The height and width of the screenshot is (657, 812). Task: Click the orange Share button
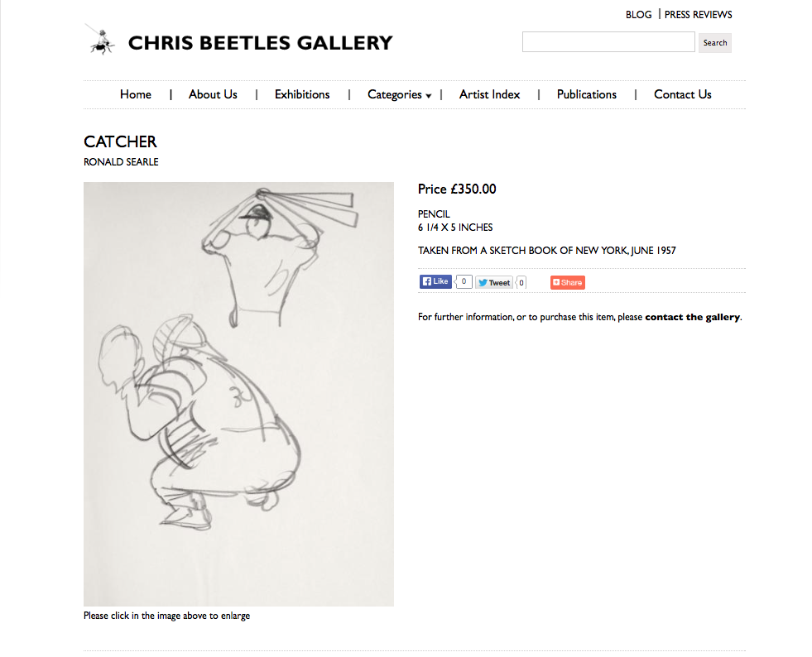coord(567,282)
